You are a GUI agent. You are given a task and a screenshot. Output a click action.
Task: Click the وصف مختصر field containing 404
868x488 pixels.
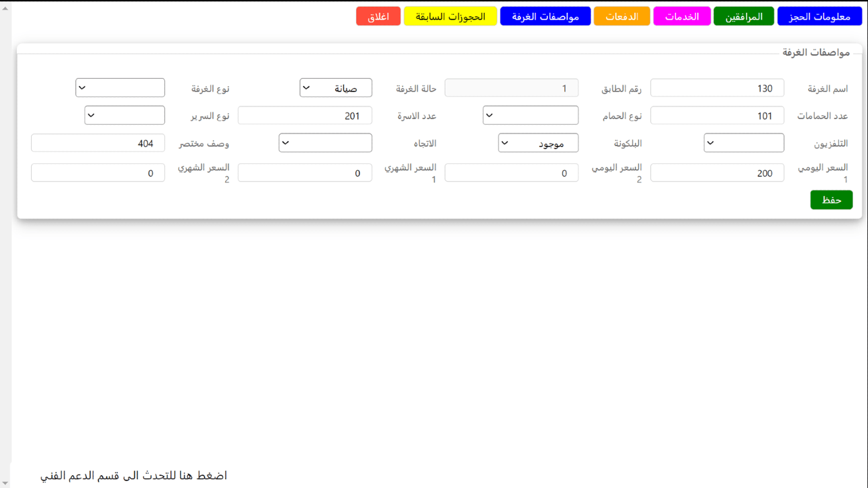(x=98, y=144)
